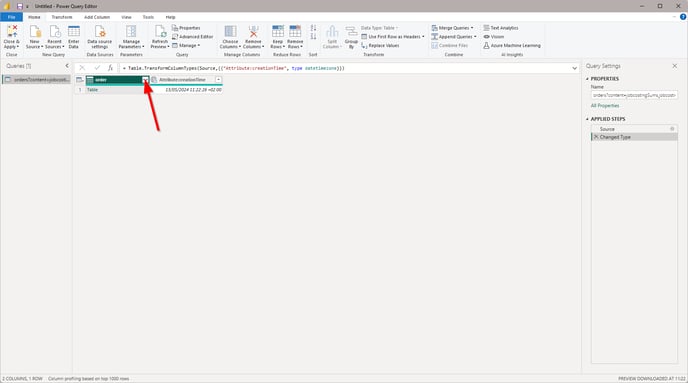This screenshot has height=383, width=688.
Task: Collapse the Queries pane
Action: [x=67, y=66]
